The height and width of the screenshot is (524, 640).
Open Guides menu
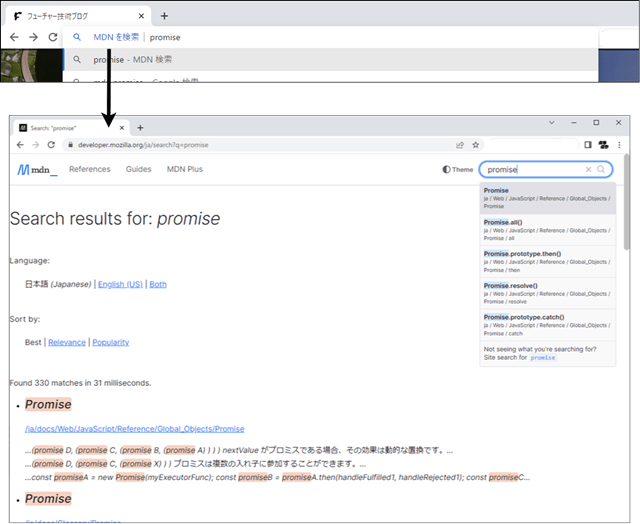[138, 169]
